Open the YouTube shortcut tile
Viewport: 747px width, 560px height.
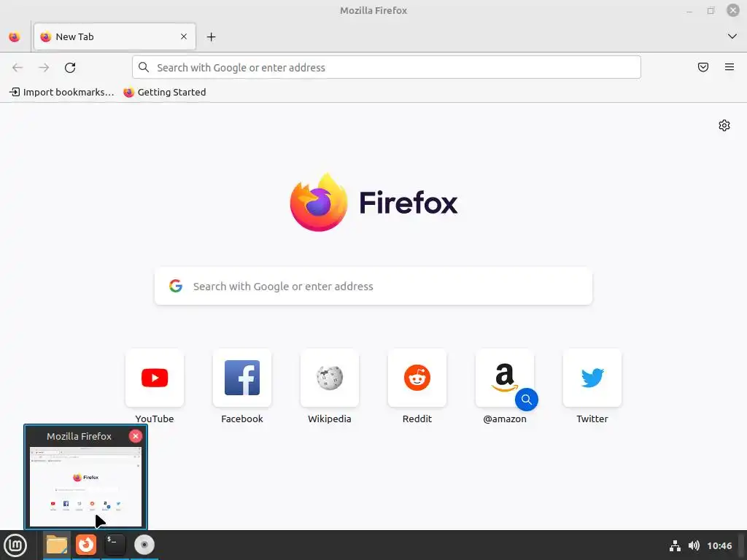pyautogui.click(x=155, y=378)
